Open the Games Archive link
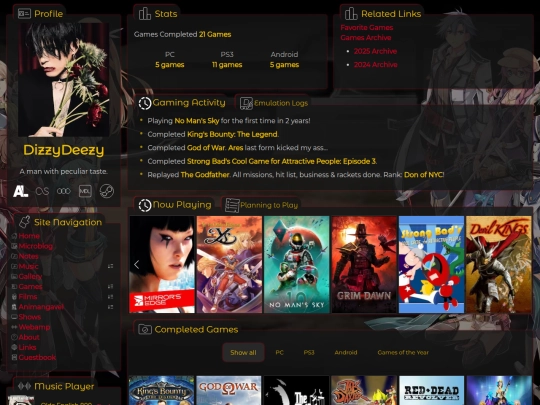The height and width of the screenshot is (405, 540). (x=366, y=38)
